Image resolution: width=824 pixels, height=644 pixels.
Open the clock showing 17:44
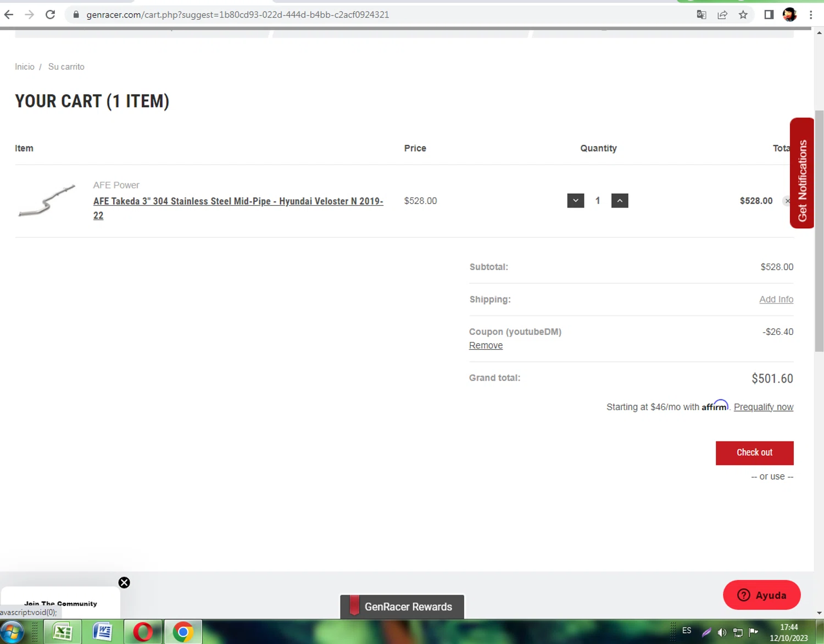pos(789,632)
